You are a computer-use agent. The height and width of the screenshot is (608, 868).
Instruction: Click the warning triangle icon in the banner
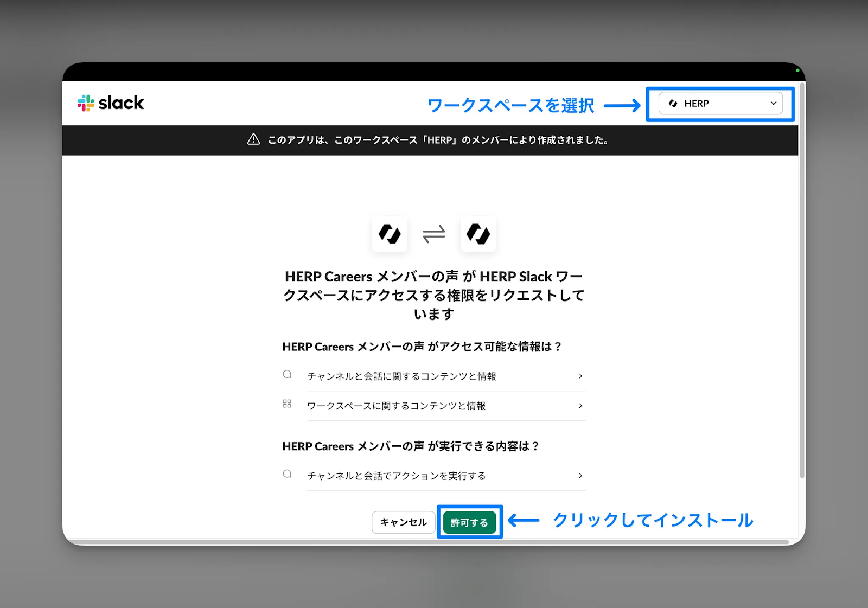click(253, 140)
